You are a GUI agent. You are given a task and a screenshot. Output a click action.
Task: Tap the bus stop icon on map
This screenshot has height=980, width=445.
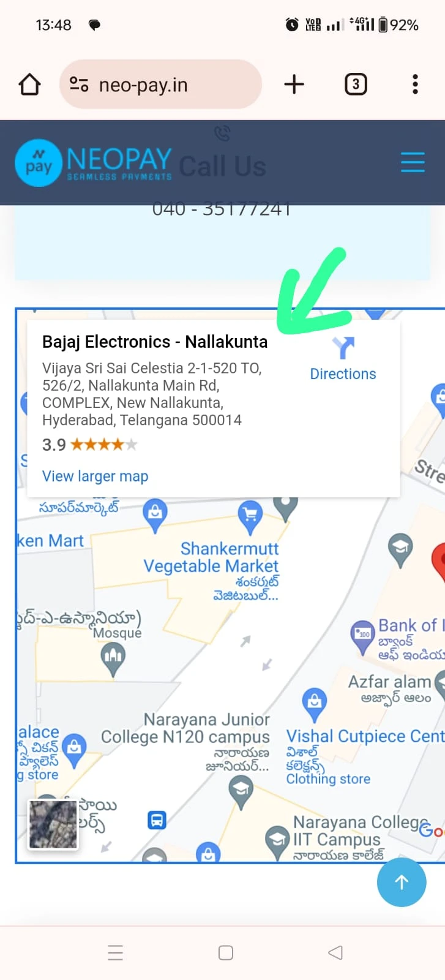[x=157, y=820]
